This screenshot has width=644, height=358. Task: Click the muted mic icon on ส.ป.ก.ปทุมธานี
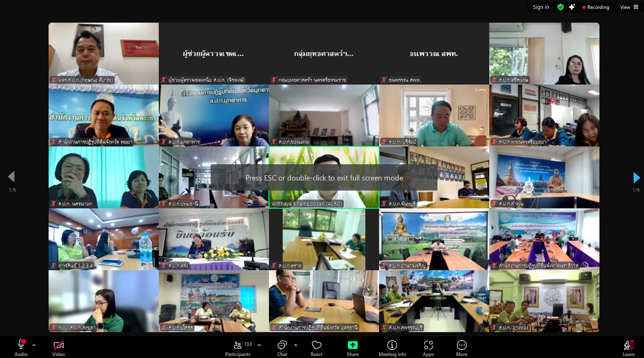pos(164,204)
